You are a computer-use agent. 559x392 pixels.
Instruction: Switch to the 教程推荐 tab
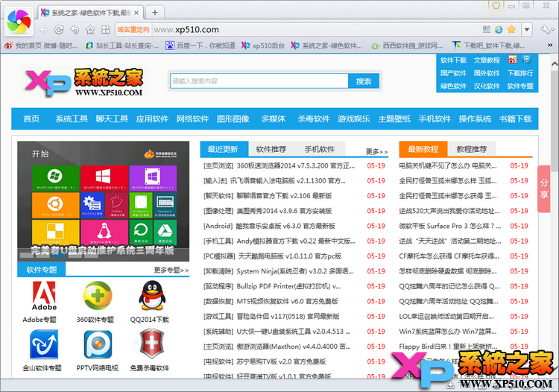(x=472, y=149)
